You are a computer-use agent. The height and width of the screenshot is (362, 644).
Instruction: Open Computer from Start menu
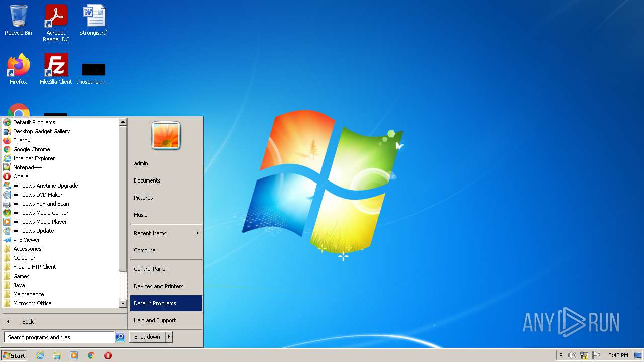click(x=166, y=250)
